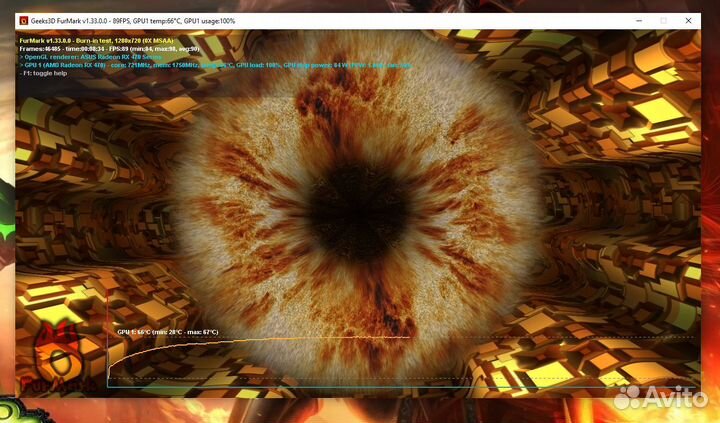The height and width of the screenshot is (423, 720).
Task: Click the GPU 1 temperature min/max label
Action: (x=168, y=332)
